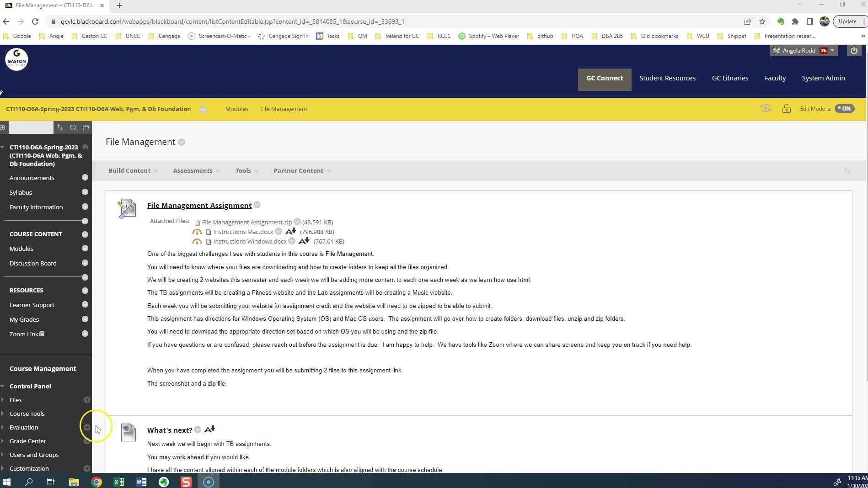Log out using the power icon

click(x=854, y=50)
